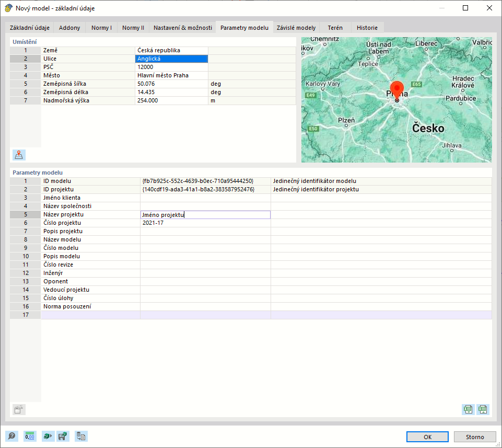Image resolution: width=502 pixels, height=448 pixels.
Task: Select the Terén tab
Action: [335, 28]
